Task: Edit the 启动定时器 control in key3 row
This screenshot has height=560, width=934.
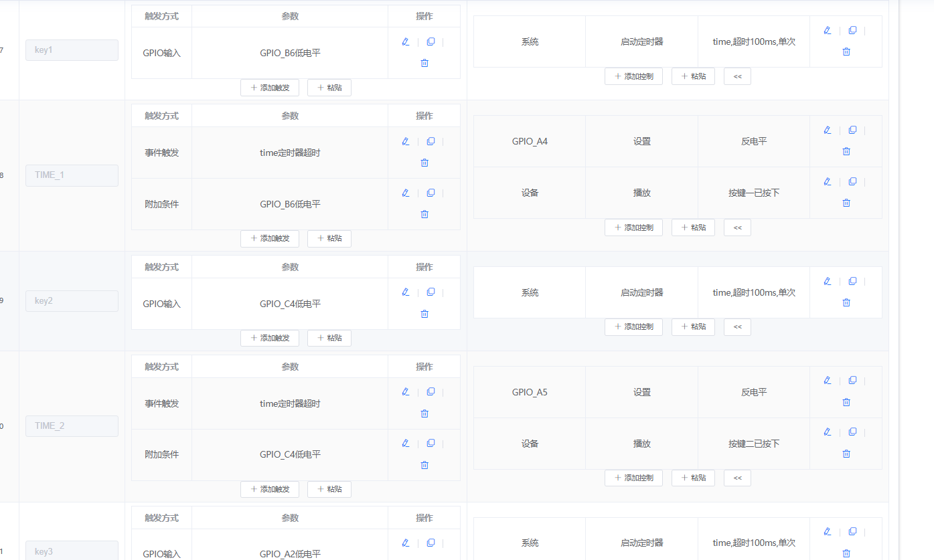Action: coord(827,531)
